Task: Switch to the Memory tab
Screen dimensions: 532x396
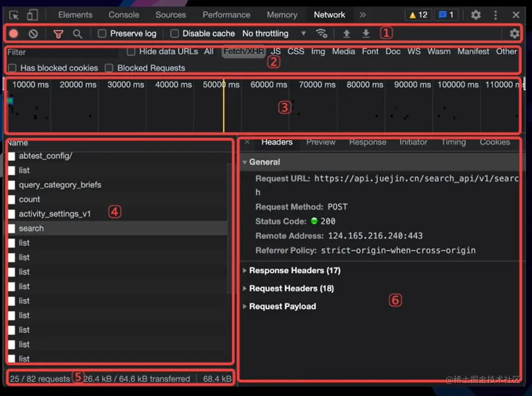Action: coord(282,15)
